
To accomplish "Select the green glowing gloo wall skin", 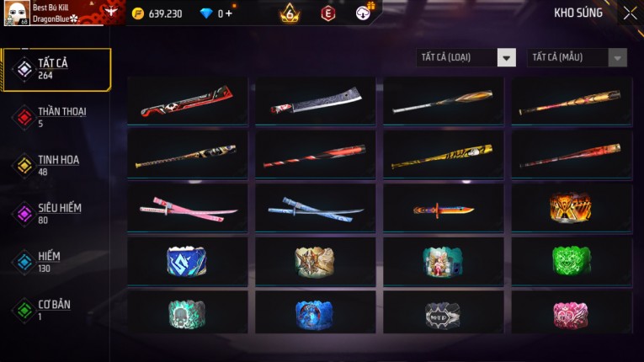I will (x=572, y=261).
